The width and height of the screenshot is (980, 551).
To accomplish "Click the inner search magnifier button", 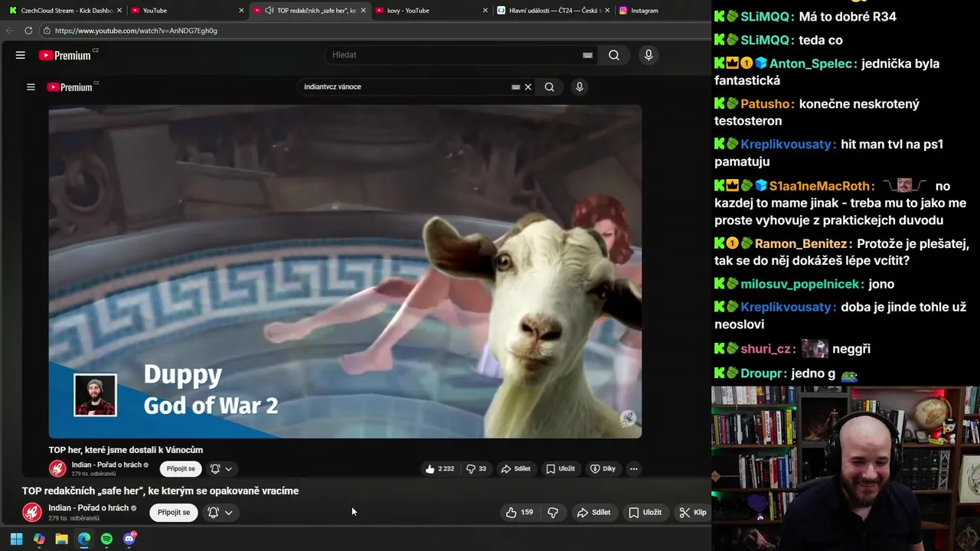I will click(x=549, y=87).
